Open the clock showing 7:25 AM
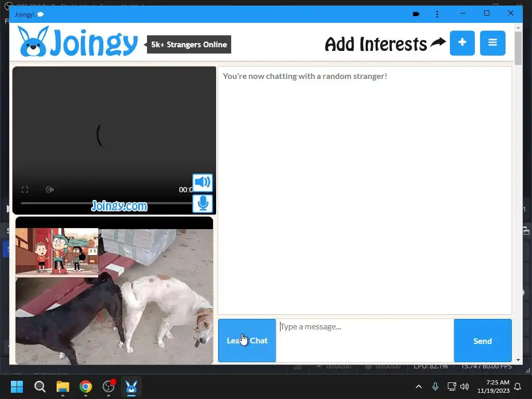The image size is (532, 399). [494, 387]
